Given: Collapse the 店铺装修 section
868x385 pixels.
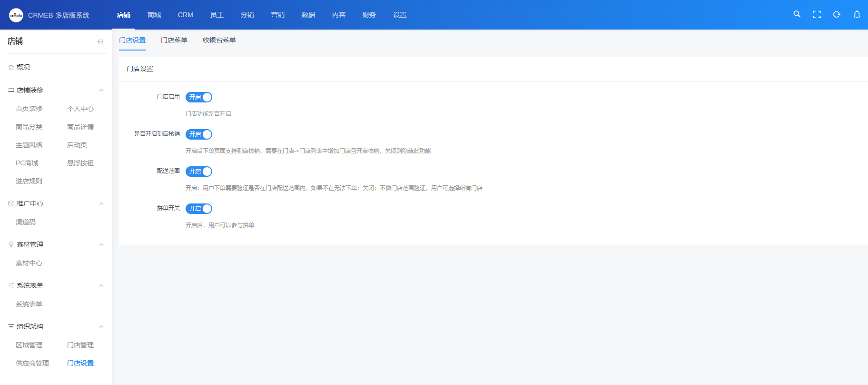Looking at the screenshot, I should click(101, 90).
